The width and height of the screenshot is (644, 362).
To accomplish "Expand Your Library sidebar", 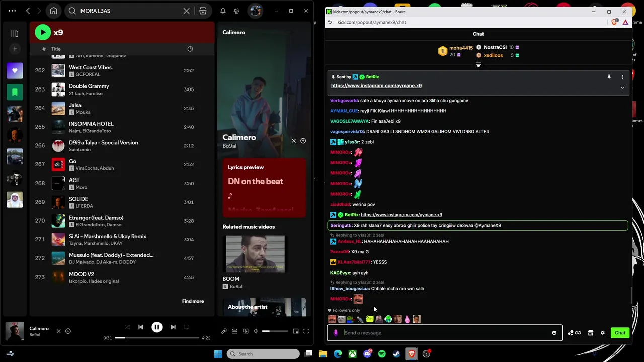I will pyautogui.click(x=15, y=33).
